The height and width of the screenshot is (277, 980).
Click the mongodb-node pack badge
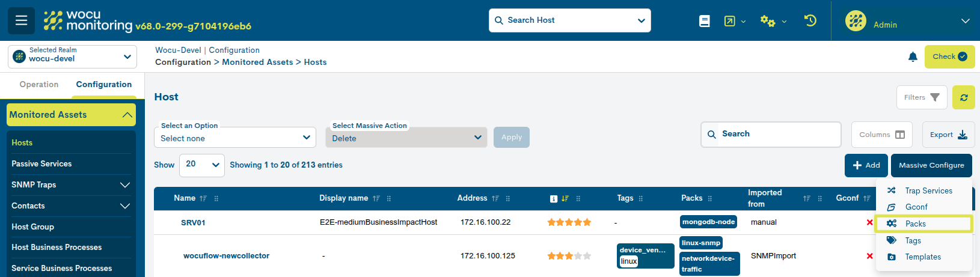pos(708,222)
